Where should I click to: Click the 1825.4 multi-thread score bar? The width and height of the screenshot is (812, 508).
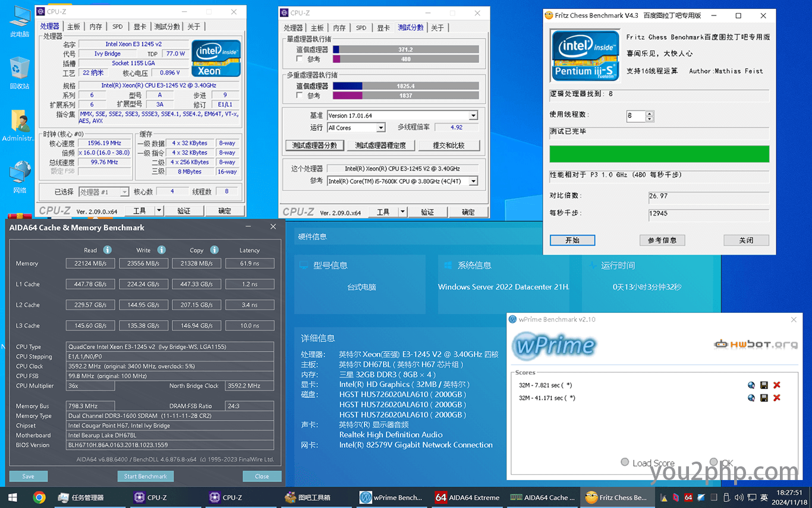click(406, 86)
